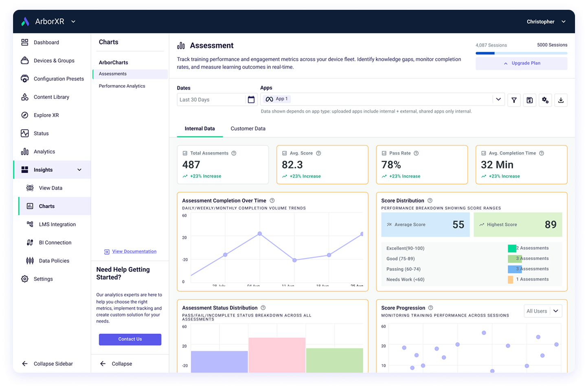Collapse the Insights section chevron

79,170
